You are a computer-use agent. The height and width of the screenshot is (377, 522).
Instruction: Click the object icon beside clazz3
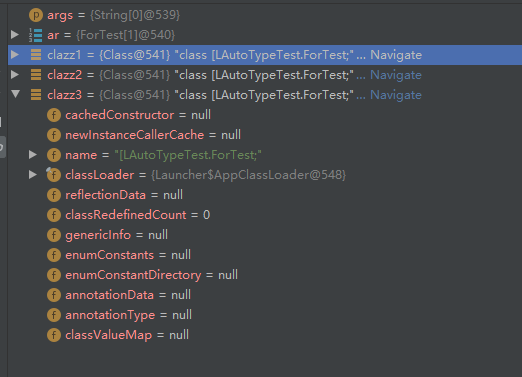coord(36,95)
